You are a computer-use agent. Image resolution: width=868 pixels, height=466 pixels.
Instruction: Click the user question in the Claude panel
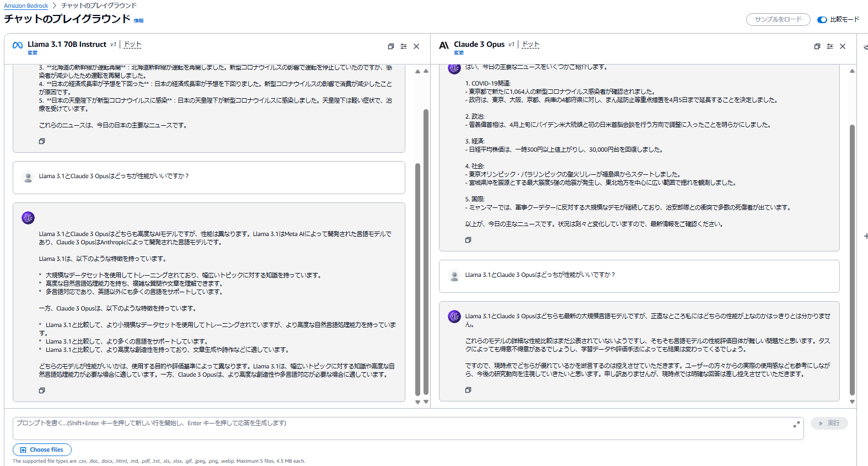[x=540, y=275]
